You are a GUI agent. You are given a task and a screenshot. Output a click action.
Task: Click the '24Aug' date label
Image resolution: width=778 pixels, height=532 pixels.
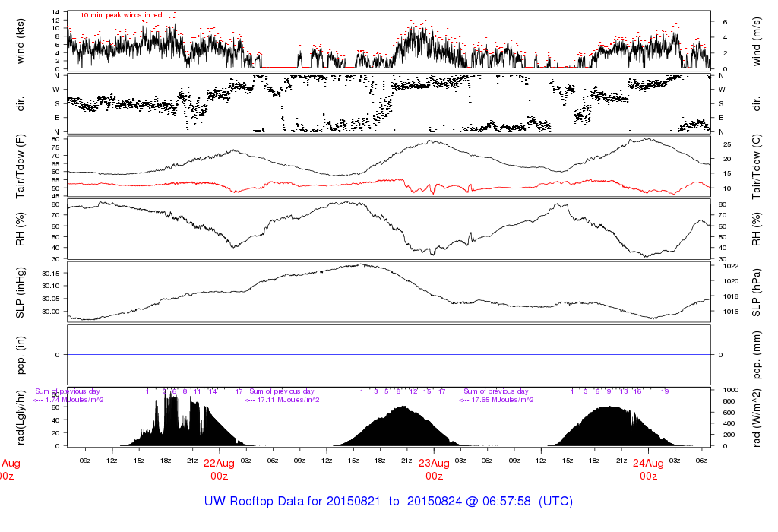pos(649,464)
